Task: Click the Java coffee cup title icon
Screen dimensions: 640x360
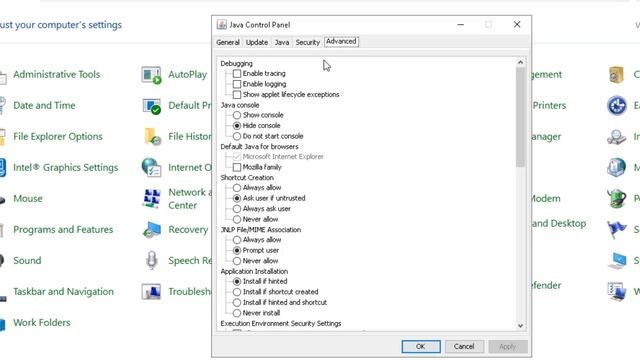Action: (x=221, y=24)
